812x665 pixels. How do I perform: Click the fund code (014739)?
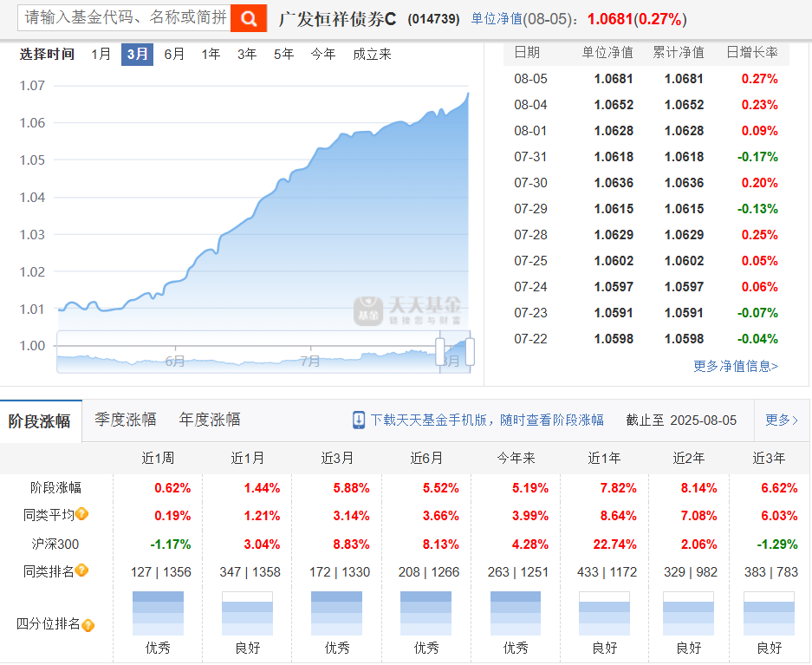(433, 19)
